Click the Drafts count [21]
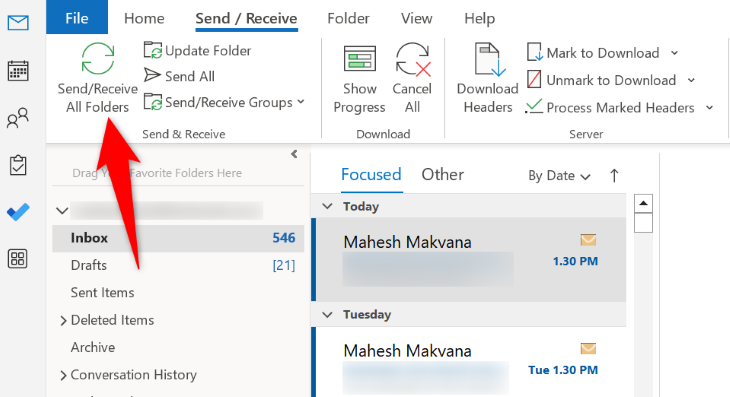 pos(284,265)
